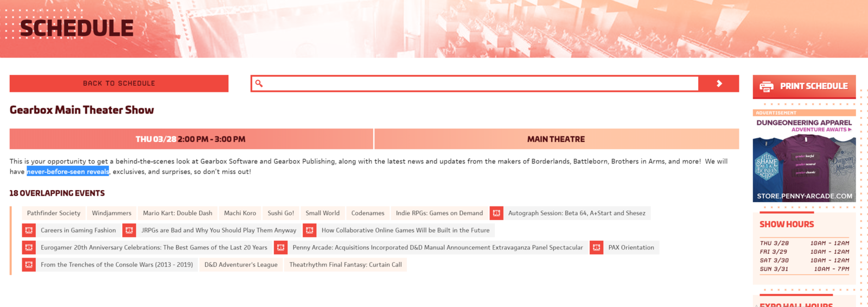Screen dimensions: 868x307
Task: Click the SUN 3/31 show hours row
Action: click(804, 269)
